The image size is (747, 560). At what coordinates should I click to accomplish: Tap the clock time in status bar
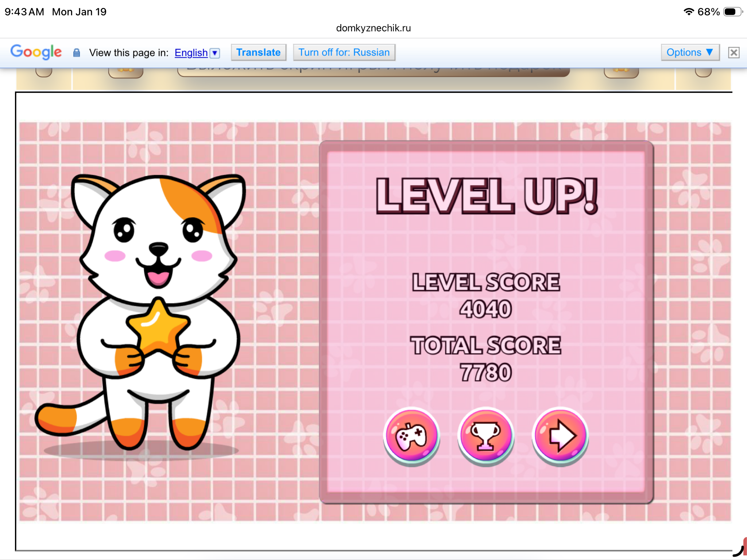pos(24,12)
